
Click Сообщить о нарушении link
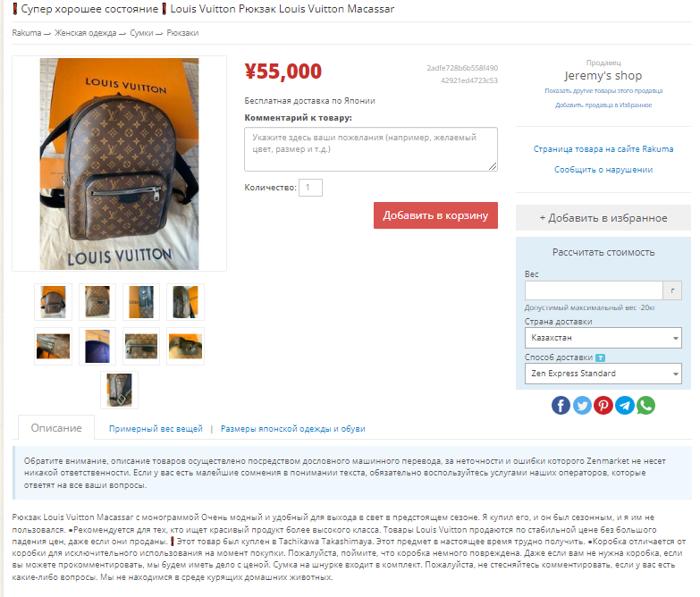603,170
